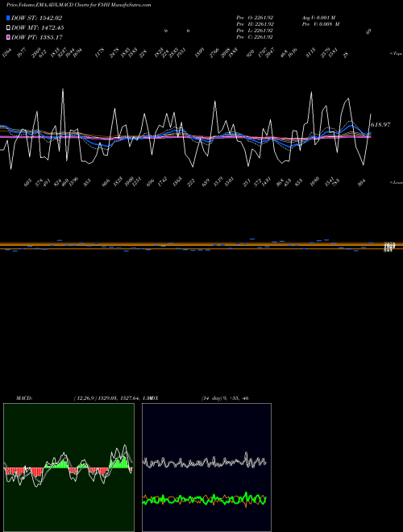403x532 pixels.
Task: Open the dark blue ADX chart panel
Action: coord(206,468)
